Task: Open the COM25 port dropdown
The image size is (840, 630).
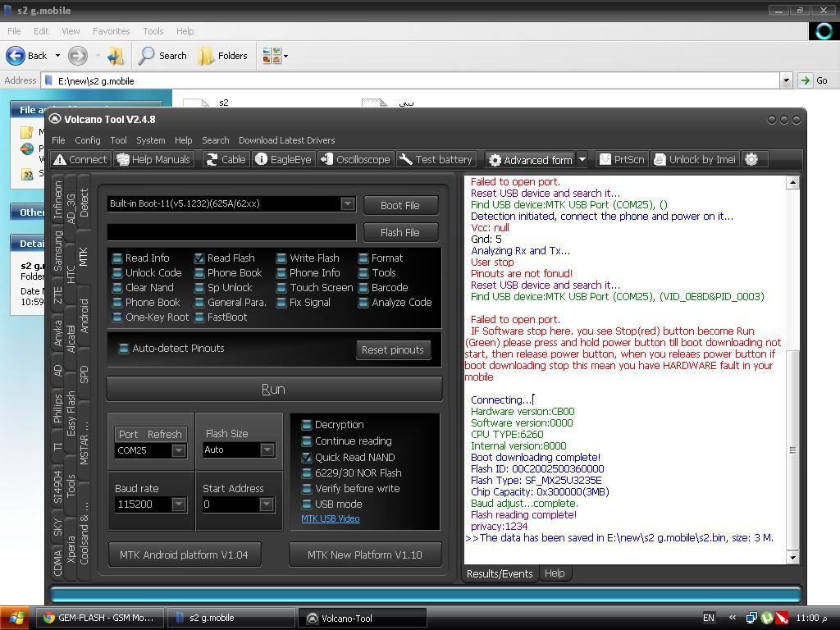Action: [179, 450]
